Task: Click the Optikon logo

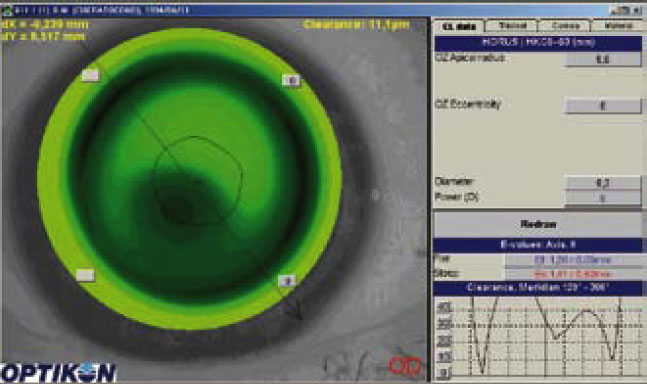Action: pos(58,373)
